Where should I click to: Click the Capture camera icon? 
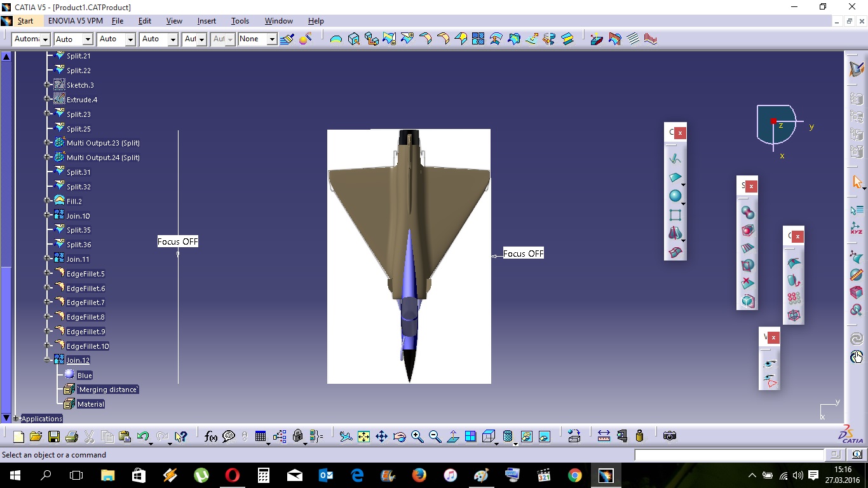click(669, 436)
